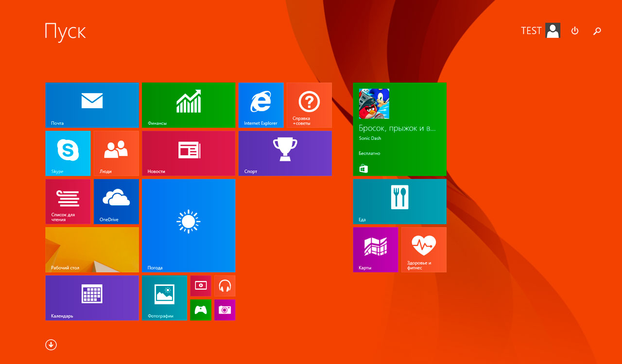Screen dimensions: 622x364
Task: Open the OneDrive cloud tile
Action: (x=116, y=201)
